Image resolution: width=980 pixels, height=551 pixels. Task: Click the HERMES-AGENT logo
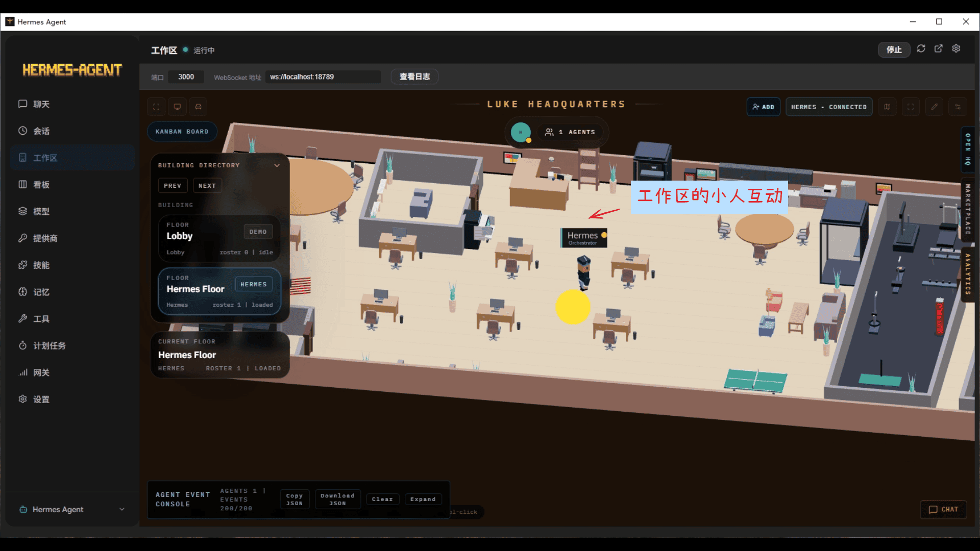72,70
